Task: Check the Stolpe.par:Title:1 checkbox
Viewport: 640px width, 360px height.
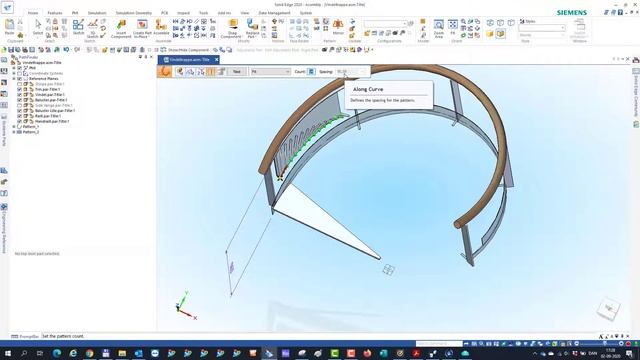Action: [x=20, y=84]
